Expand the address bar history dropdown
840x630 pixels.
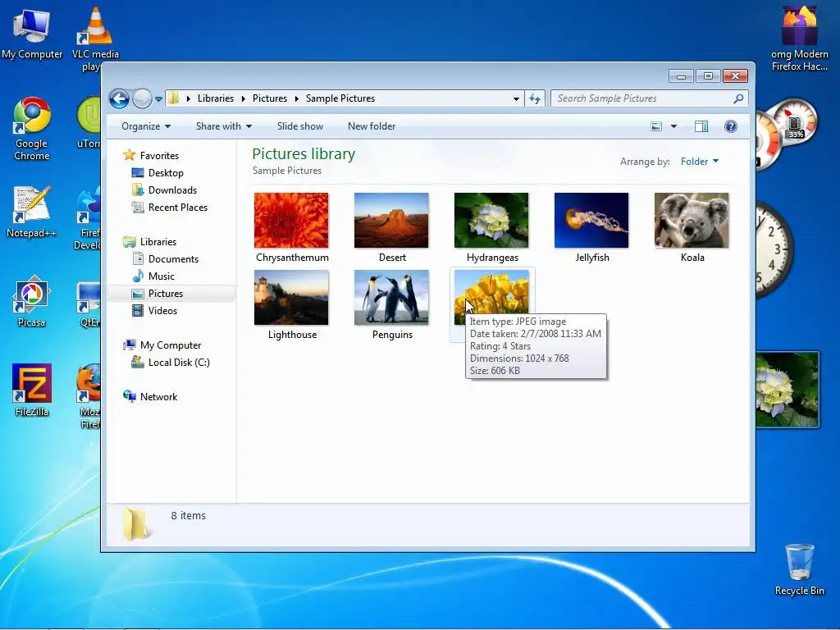pyautogui.click(x=516, y=99)
